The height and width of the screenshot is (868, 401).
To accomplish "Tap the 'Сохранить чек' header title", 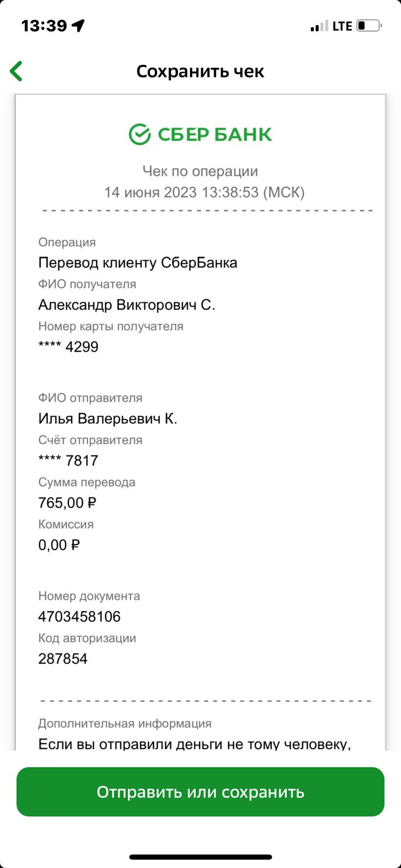I will click(200, 71).
